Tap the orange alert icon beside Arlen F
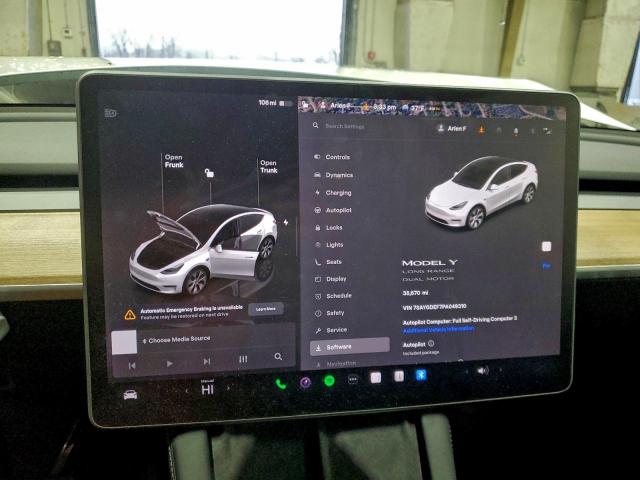The width and height of the screenshot is (640, 480). [x=482, y=130]
